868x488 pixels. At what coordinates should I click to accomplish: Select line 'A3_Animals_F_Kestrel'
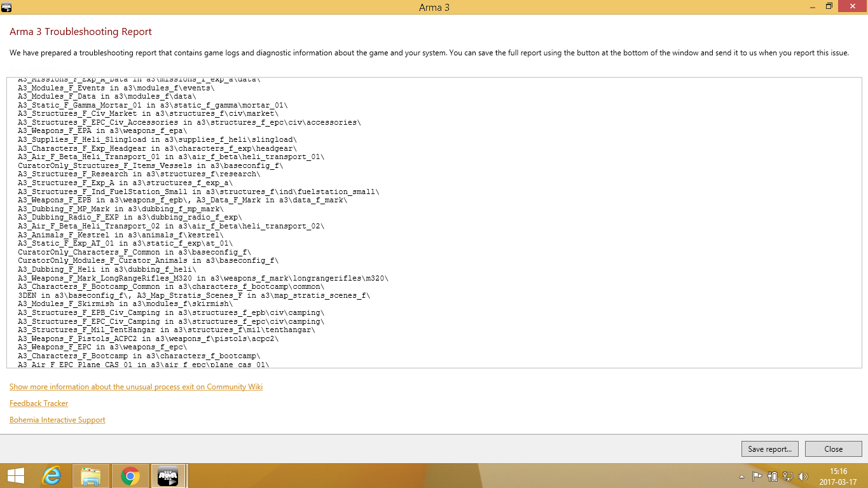click(x=121, y=235)
